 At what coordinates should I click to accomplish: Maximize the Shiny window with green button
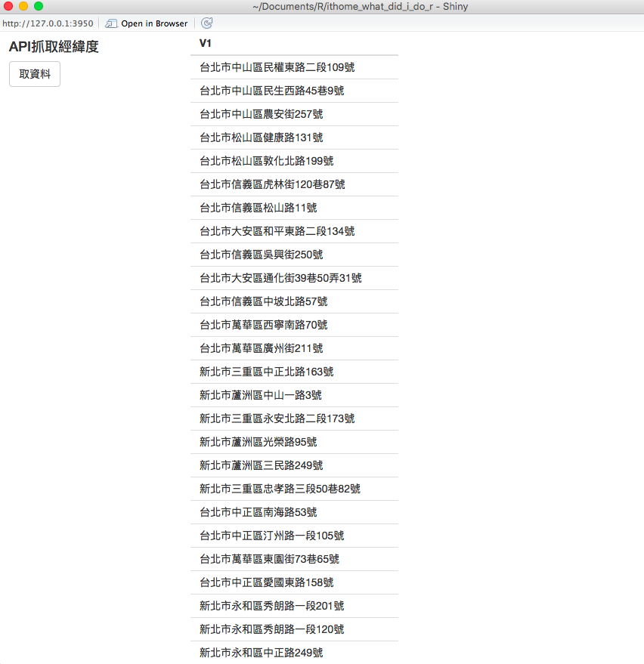click(x=39, y=6)
